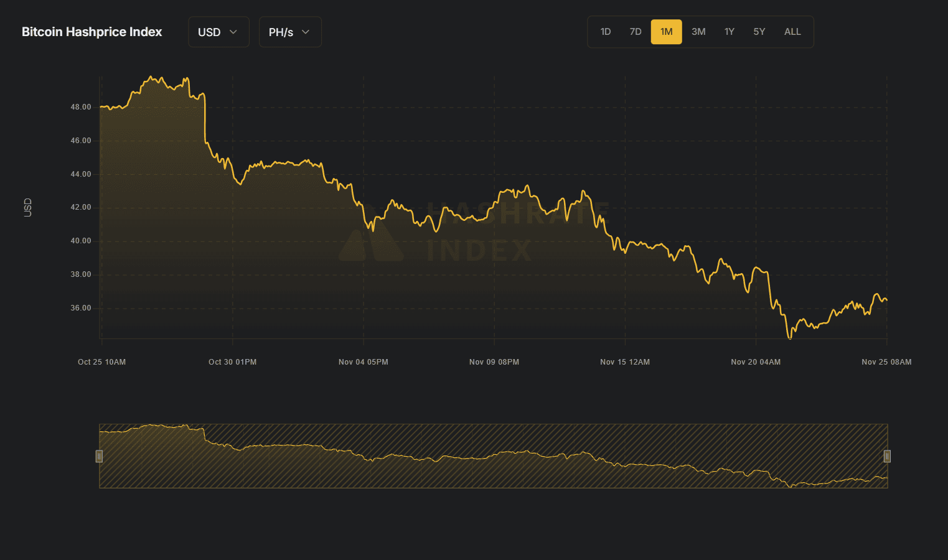The height and width of the screenshot is (560, 948).
Task: Grab the right range slider handle
Action: [887, 456]
